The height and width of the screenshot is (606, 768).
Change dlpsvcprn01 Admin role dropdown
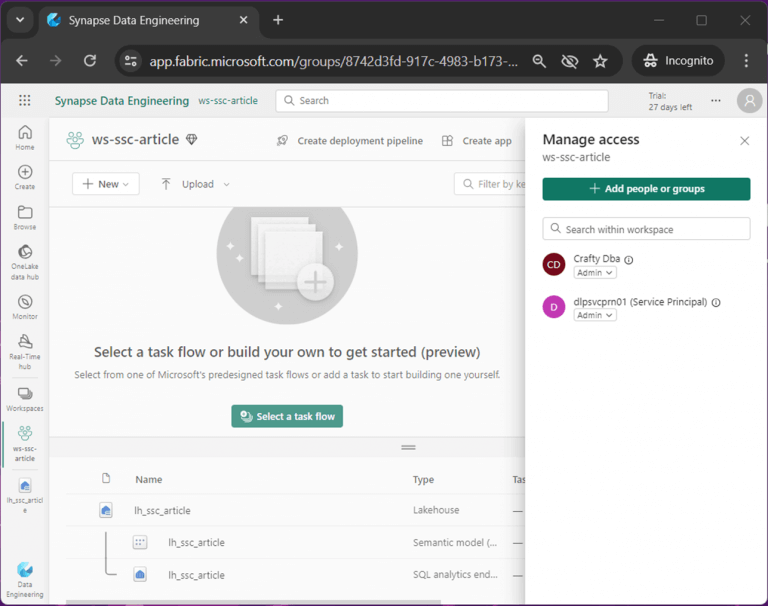point(595,315)
